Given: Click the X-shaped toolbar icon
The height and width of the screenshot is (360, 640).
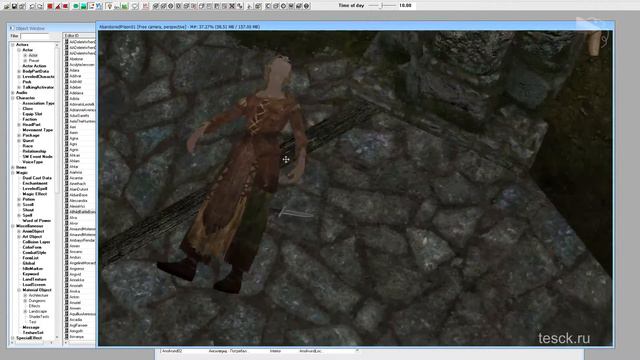Looking at the screenshot, I should point(232,6).
